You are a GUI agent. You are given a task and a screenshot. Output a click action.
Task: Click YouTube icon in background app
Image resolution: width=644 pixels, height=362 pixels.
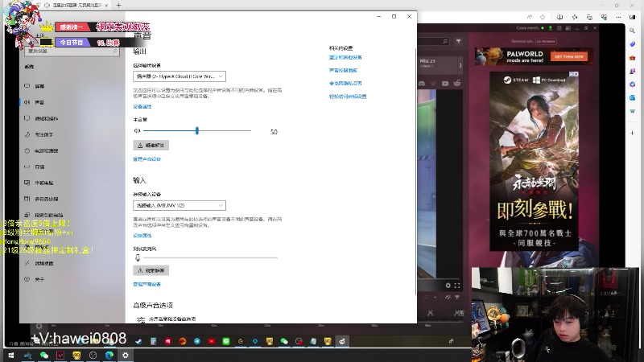tap(445, 84)
